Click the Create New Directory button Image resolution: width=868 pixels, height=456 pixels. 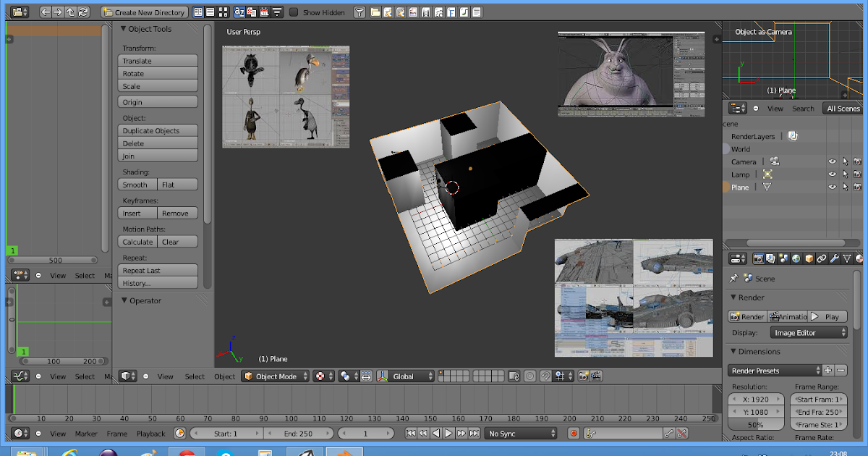(145, 12)
